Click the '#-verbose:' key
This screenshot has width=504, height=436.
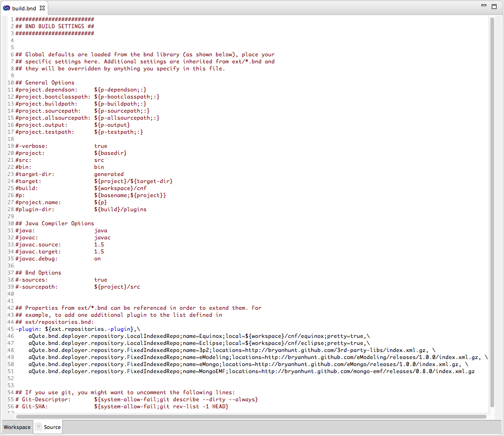[31, 146]
